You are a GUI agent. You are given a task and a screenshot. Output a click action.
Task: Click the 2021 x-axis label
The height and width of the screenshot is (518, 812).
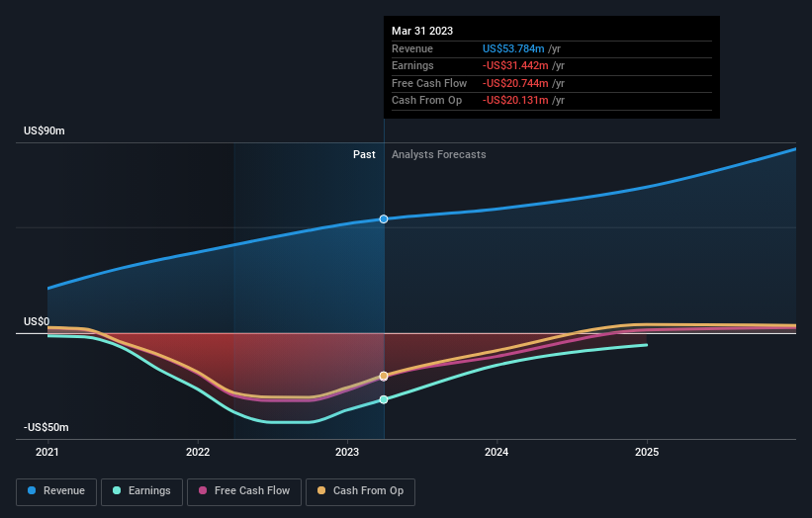click(47, 453)
